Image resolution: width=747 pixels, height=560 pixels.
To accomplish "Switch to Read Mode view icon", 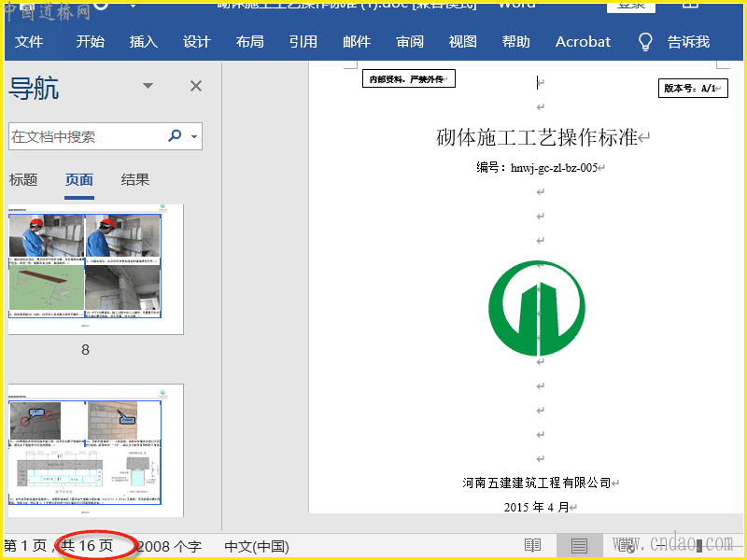I will 532,546.
